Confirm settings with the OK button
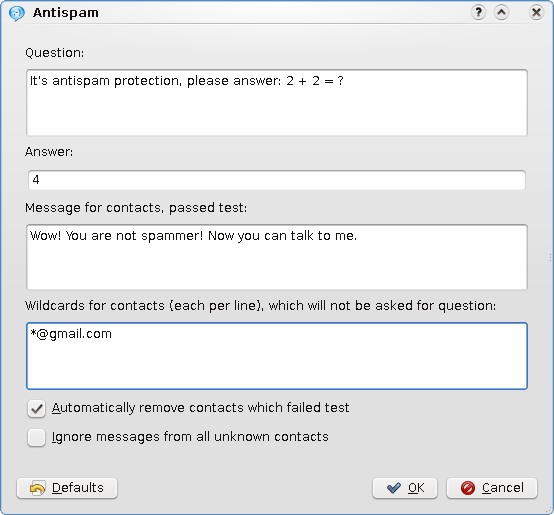554x515 pixels. [x=405, y=488]
